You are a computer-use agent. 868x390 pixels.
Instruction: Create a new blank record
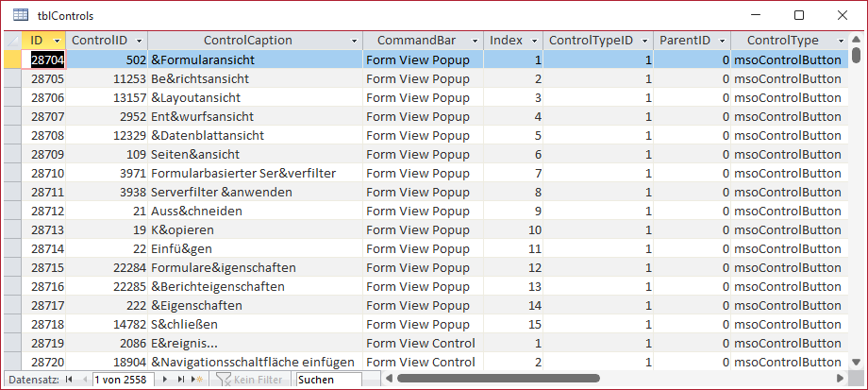[x=197, y=380]
